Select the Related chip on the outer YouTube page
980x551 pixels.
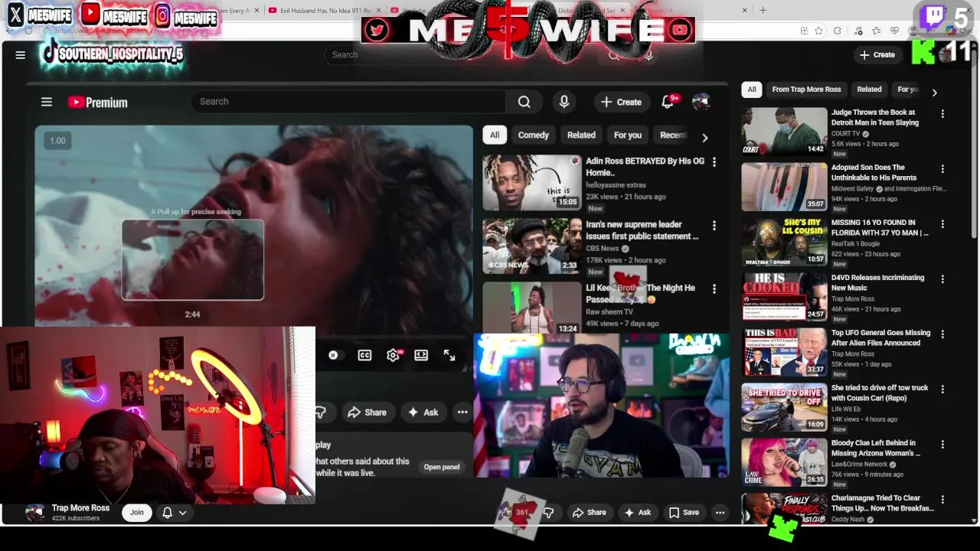869,90
